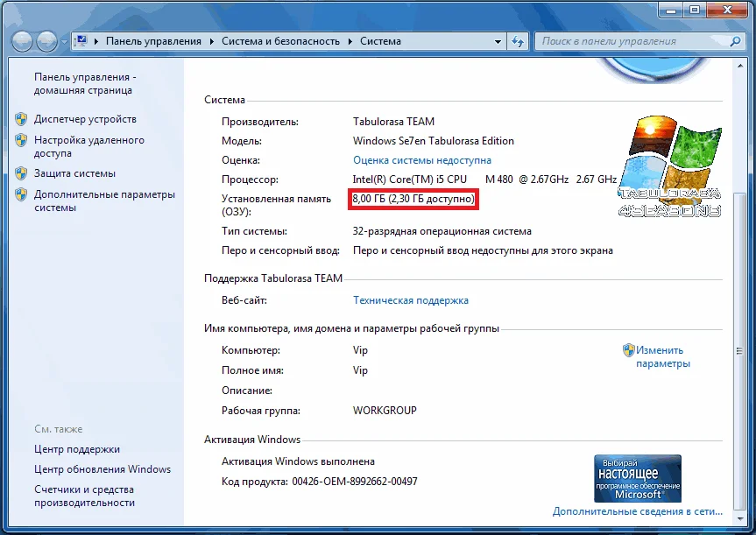Maximize the System window
The width and height of the screenshot is (756, 535).
pyautogui.click(x=695, y=10)
